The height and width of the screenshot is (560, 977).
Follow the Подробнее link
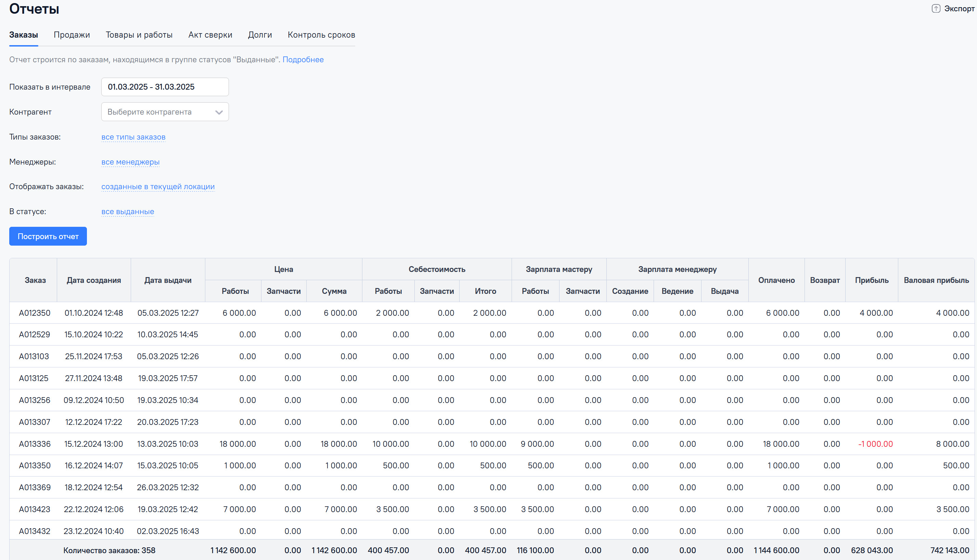pos(303,60)
